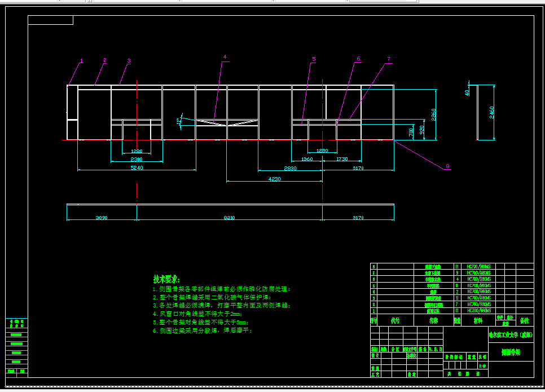Click the 材料 header cell
Viewport: 545px width, 392px height.
tap(478, 320)
